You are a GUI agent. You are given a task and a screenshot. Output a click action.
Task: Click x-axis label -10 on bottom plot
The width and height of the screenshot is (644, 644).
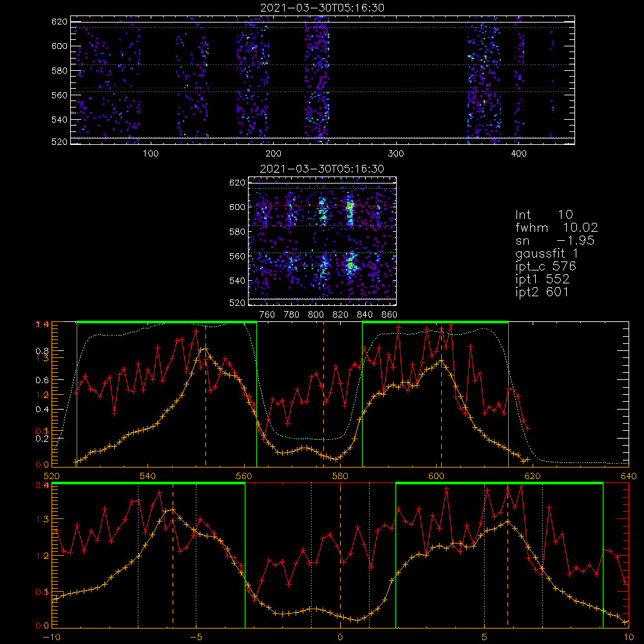[52, 638]
